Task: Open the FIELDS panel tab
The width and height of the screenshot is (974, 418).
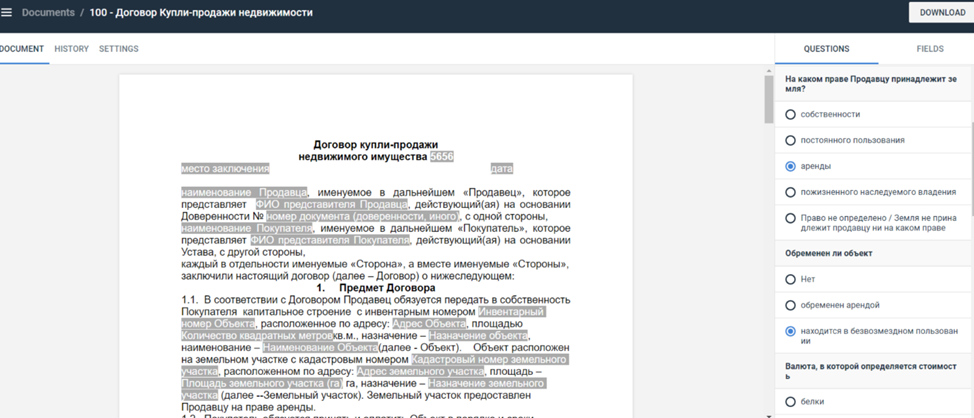Action: (929, 49)
